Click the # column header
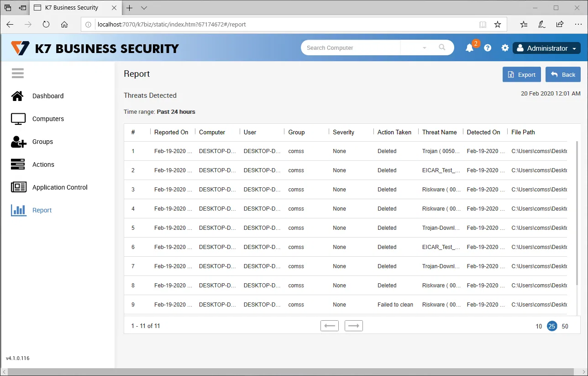The height and width of the screenshot is (376, 588). pyautogui.click(x=133, y=132)
